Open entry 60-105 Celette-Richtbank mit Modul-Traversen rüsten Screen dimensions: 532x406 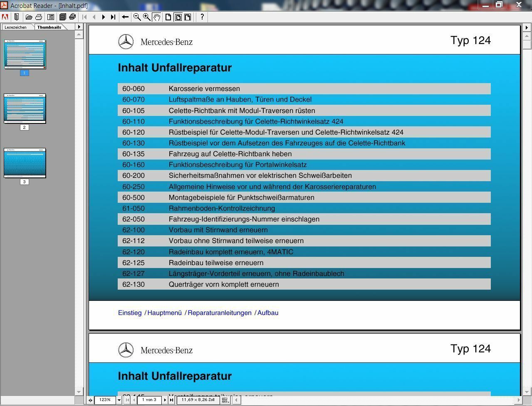click(x=304, y=111)
